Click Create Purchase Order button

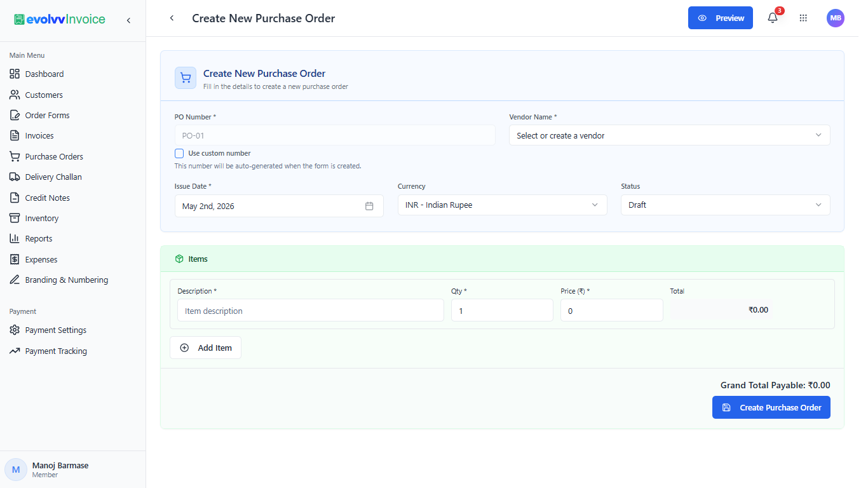pyautogui.click(x=771, y=407)
